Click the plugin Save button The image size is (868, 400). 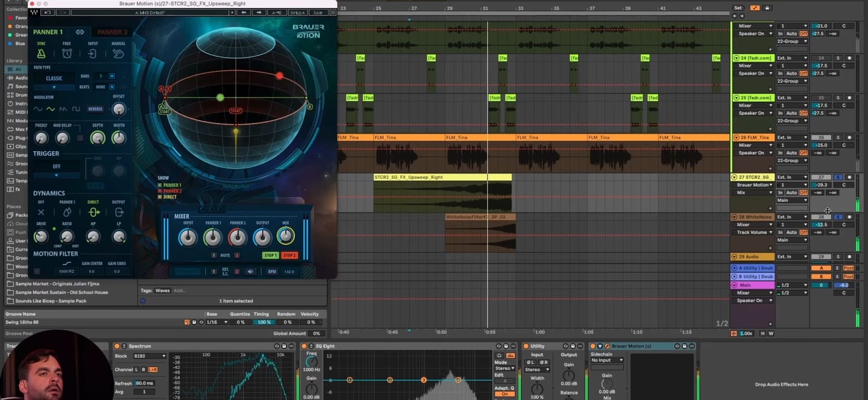click(318, 12)
